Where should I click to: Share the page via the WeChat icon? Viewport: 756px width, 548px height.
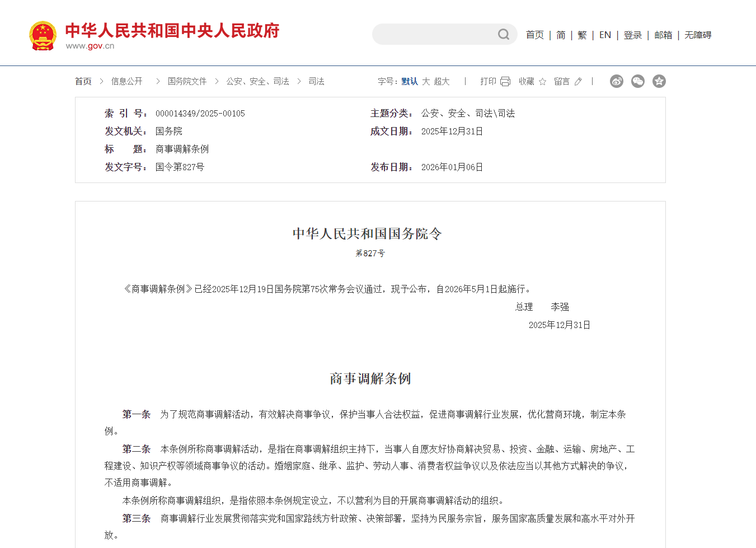coord(637,81)
